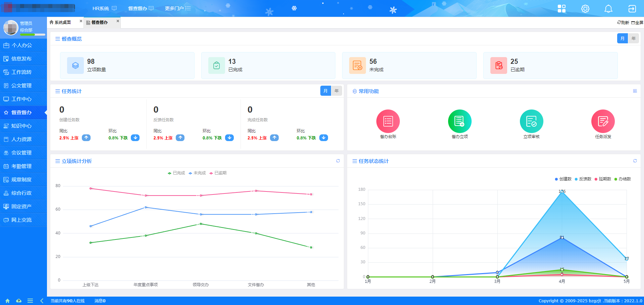The image size is (644, 305).
Task: Open the 任务派发 function icon
Action: pos(603,121)
